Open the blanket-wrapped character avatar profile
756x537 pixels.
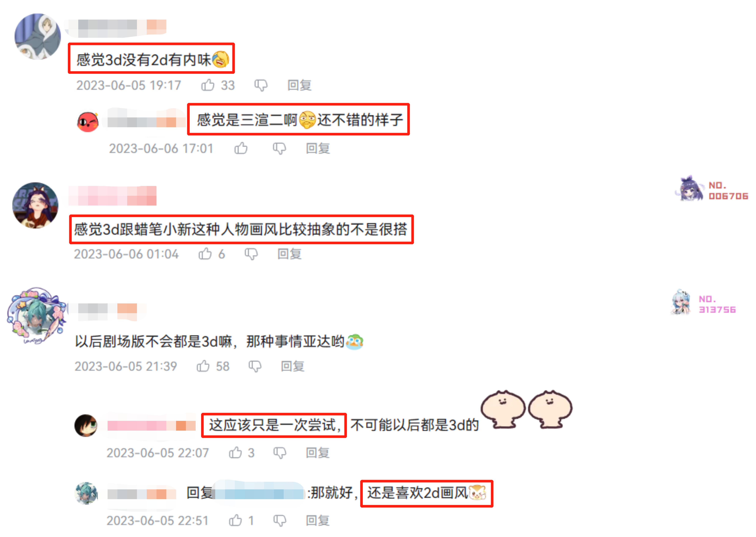coord(38,36)
